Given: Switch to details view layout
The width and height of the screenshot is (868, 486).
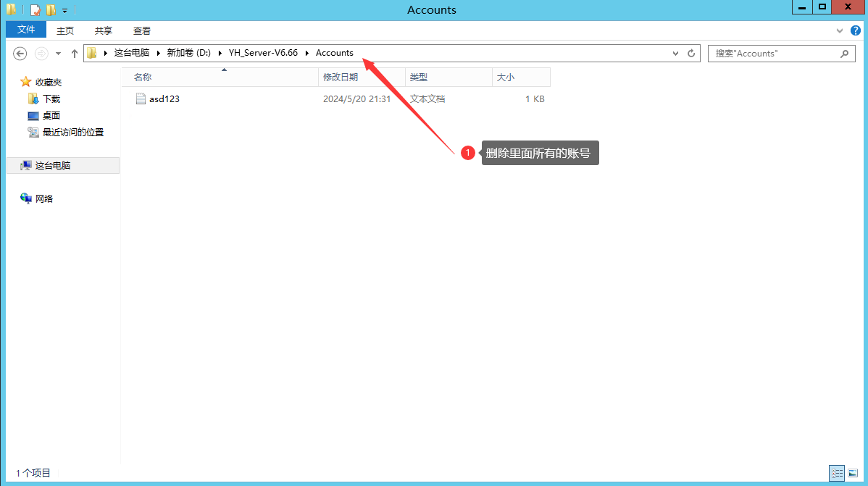Looking at the screenshot, I should pos(835,473).
